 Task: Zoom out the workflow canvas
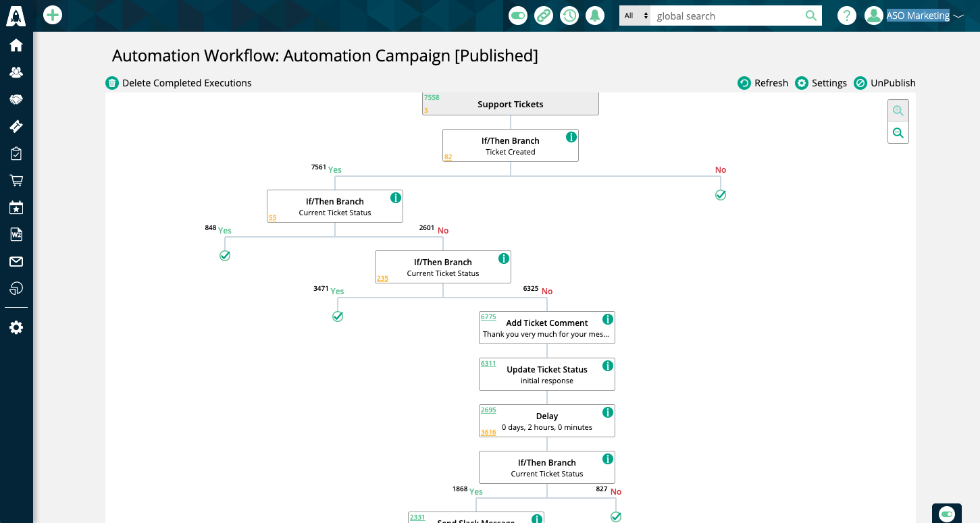(x=898, y=133)
